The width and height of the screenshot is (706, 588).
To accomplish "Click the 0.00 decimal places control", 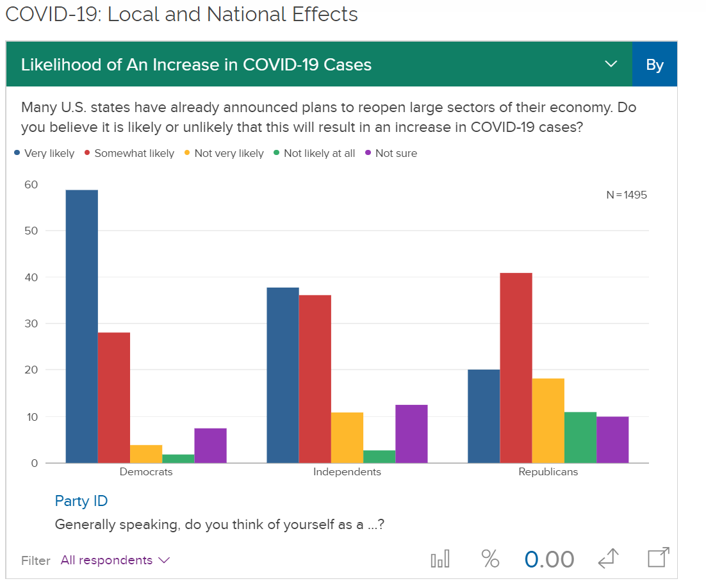I will click(x=549, y=559).
